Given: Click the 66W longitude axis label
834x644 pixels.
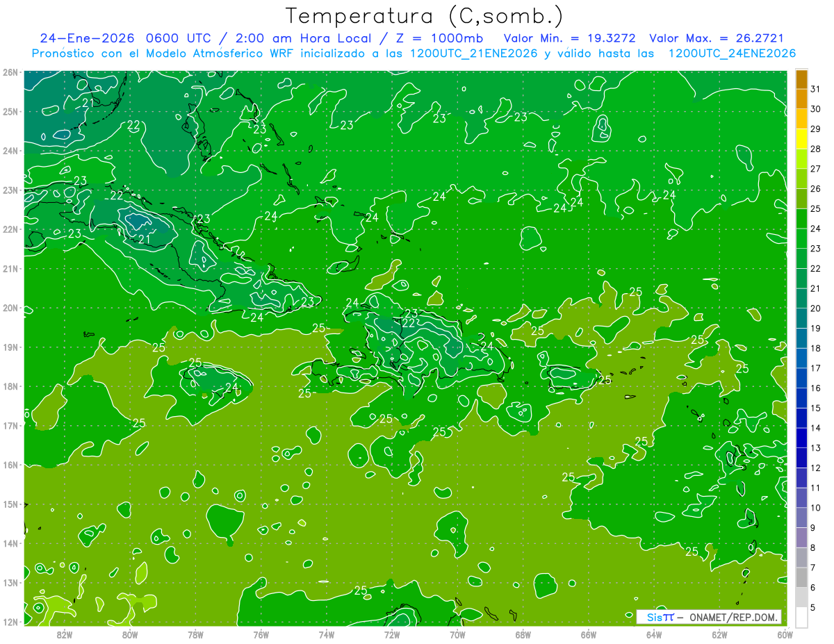Looking at the screenshot, I should click(x=588, y=634).
